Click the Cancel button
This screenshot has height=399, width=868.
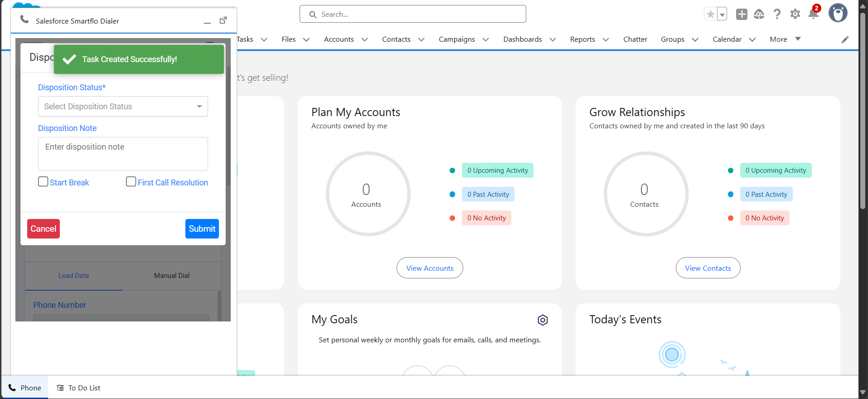point(44,229)
